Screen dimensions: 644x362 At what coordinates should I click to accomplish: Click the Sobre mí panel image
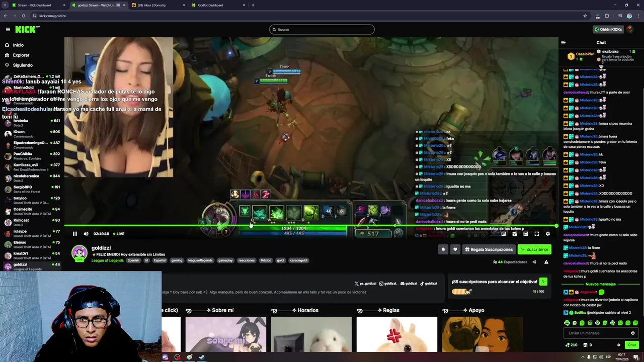[x=225, y=334]
